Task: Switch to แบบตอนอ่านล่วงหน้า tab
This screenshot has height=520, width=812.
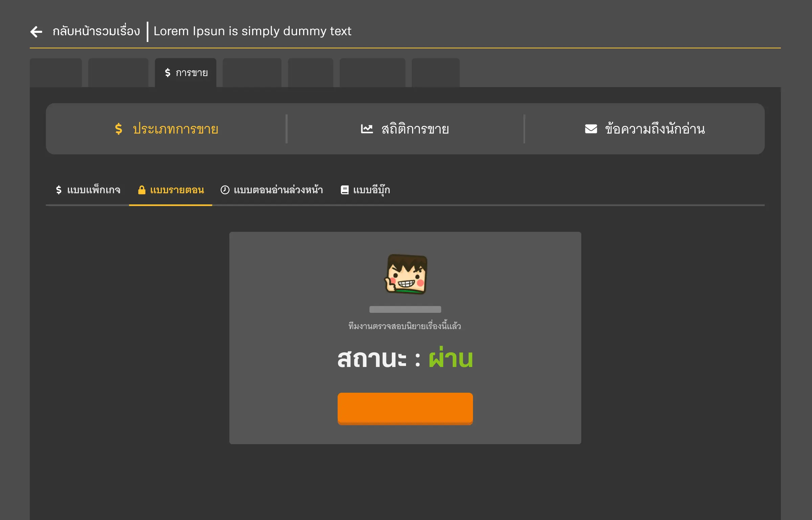Action: point(272,190)
